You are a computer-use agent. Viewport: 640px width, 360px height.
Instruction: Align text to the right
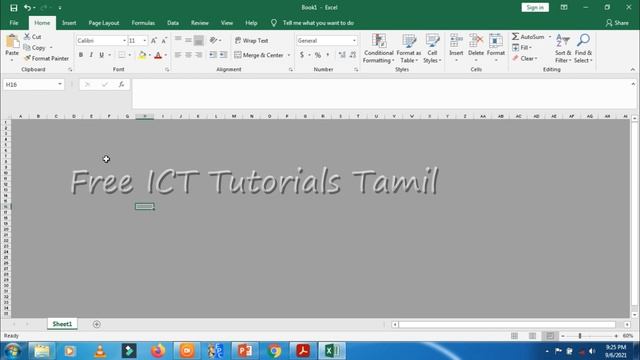[198, 55]
